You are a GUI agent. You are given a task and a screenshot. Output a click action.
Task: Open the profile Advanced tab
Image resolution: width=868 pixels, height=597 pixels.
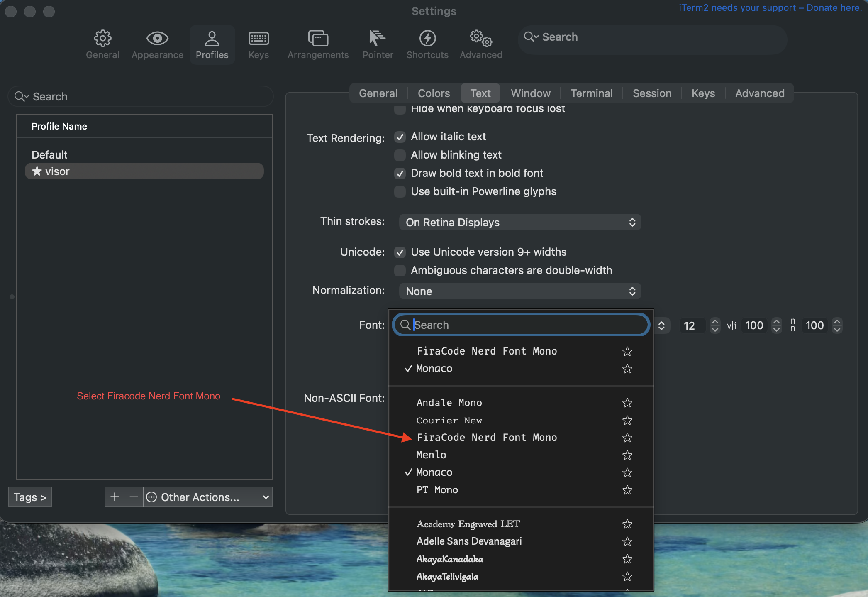[760, 93]
